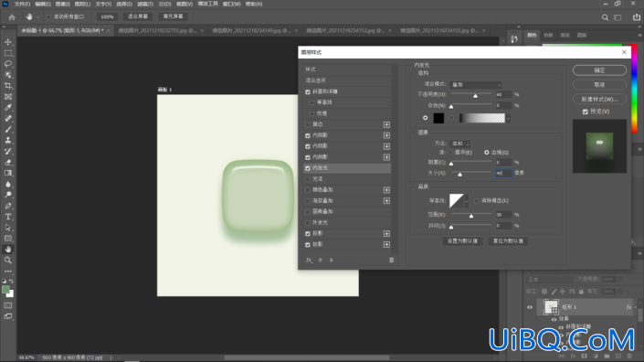This screenshot has height=362, width=644.
Task: Select the Rectangular Marquee tool
Action: coord(8,53)
